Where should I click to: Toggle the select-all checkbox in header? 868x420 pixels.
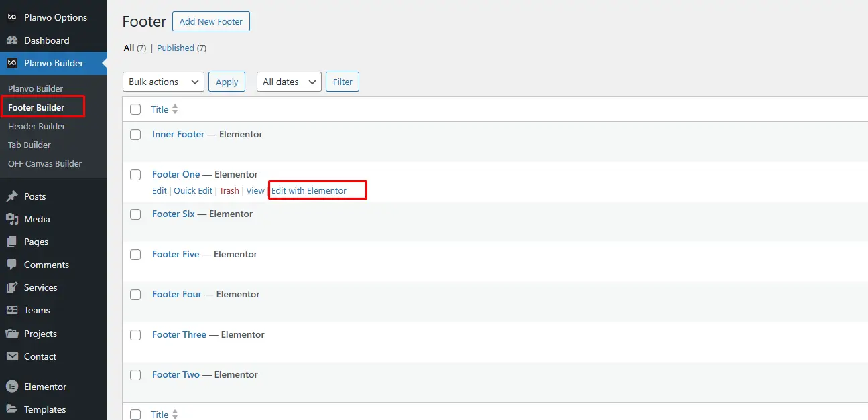coord(135,109)
